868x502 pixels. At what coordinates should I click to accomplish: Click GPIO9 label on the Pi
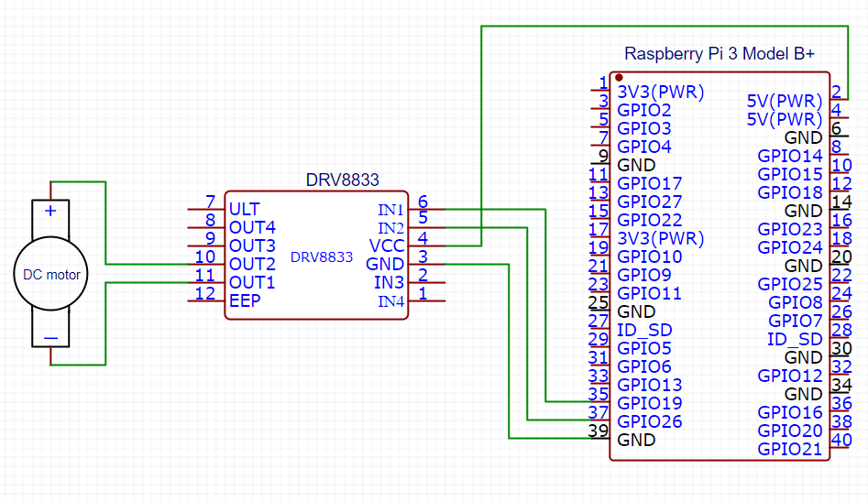point(643,275)
